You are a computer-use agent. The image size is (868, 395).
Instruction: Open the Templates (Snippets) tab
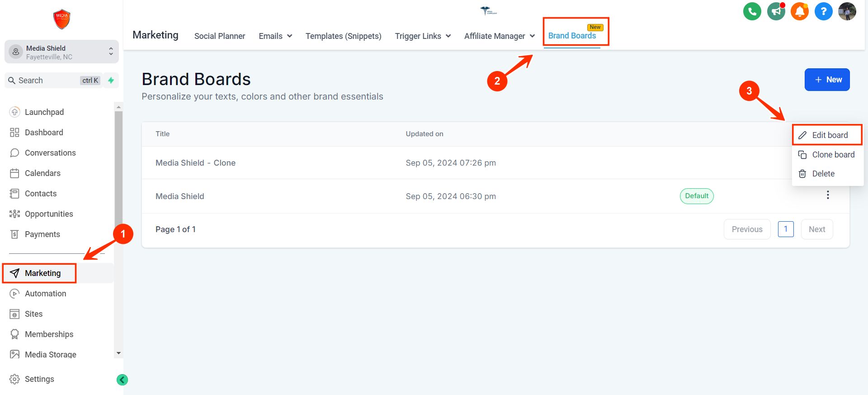(x=344, y=36)
